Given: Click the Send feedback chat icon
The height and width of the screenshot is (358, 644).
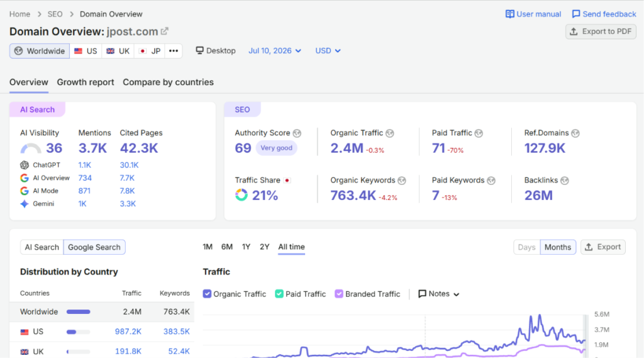Looking at the screenshot, I should pos(576,14).
